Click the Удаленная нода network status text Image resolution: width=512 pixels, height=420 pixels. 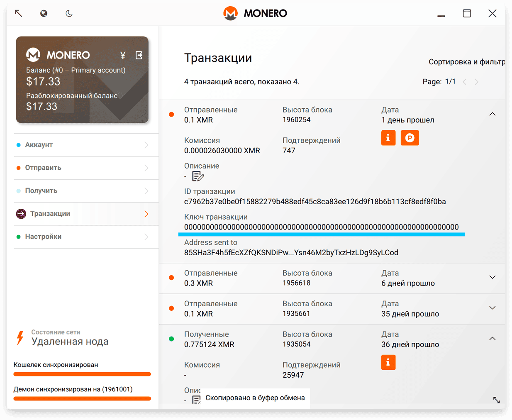[x=70, y=342]
